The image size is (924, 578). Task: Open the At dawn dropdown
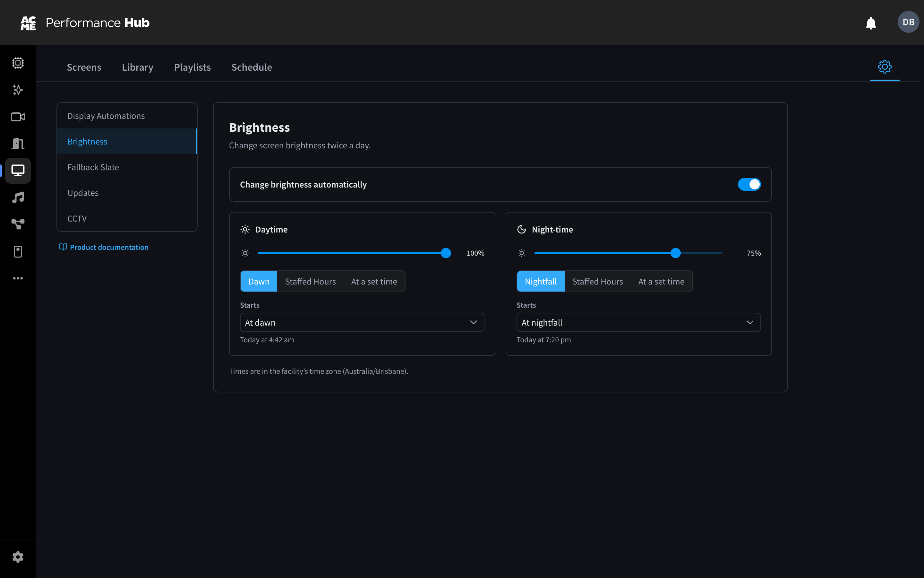[362, 322]
